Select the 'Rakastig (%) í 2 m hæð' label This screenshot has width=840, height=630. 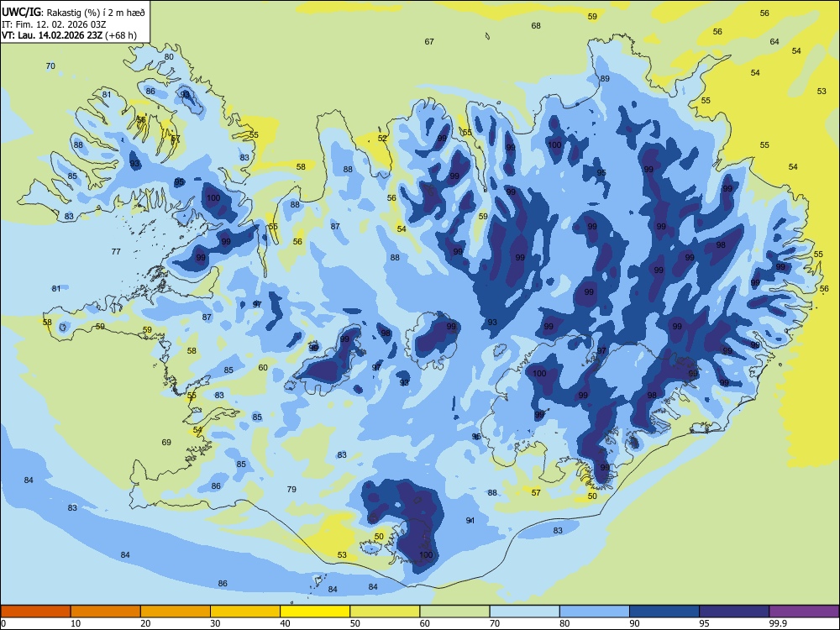(94, 12)
